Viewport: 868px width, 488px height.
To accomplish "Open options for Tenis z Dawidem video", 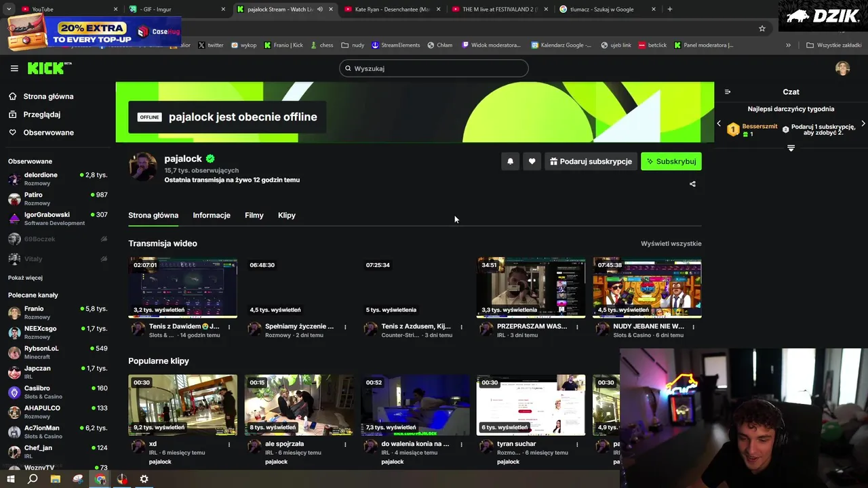I will click(229, 327).
